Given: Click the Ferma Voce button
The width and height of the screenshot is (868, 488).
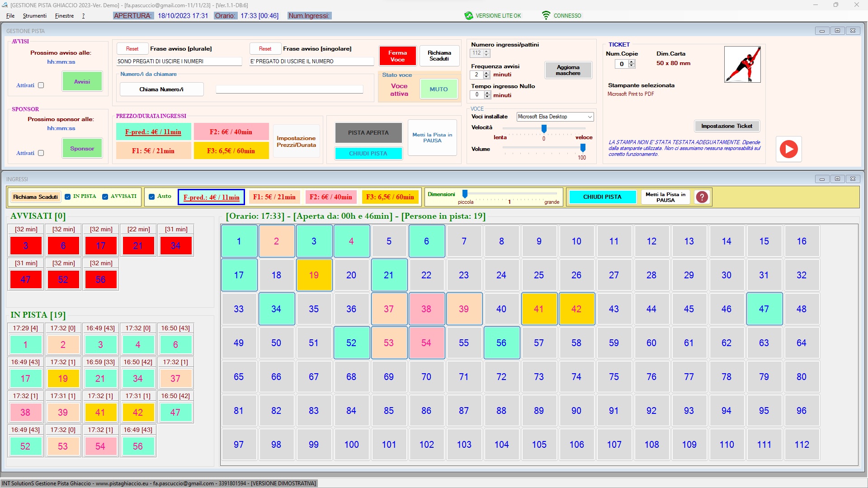Looking at the screenshot, I should click(397, 56).
